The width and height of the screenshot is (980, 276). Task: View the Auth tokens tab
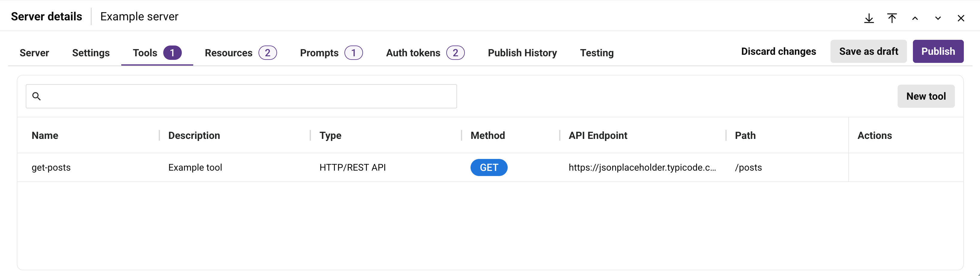coord(425,53)
